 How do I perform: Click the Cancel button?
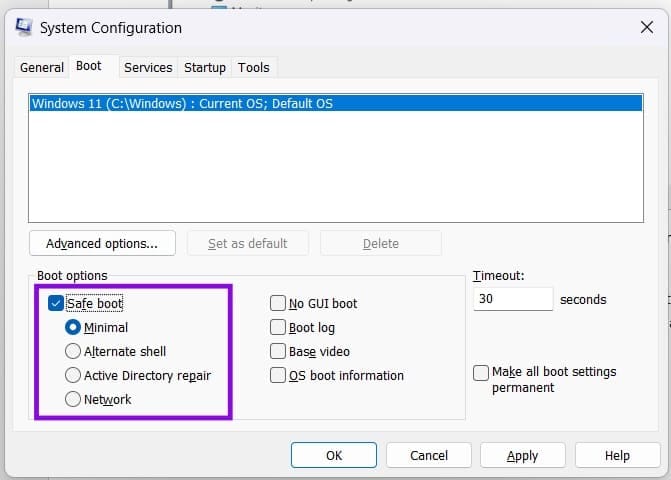click(429, 455)
